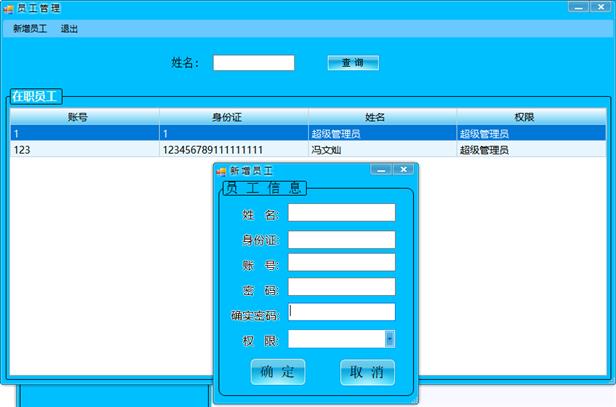616x407 pixels.
Task: Click the 确定 button in dialog
Action: click(x=277, y=372)
